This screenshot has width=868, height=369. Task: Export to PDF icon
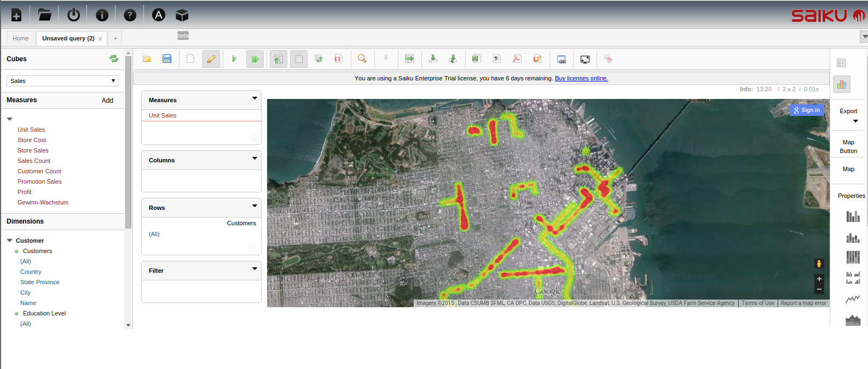pyautogui.click(x=517, y=59)
